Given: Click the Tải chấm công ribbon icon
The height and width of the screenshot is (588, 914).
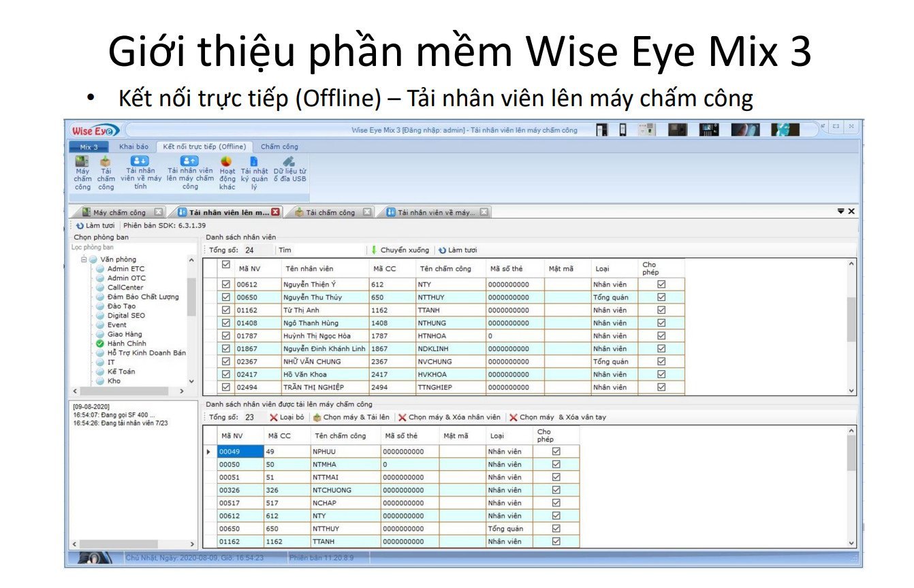Looking at the screenshot, I should (106, 173).
